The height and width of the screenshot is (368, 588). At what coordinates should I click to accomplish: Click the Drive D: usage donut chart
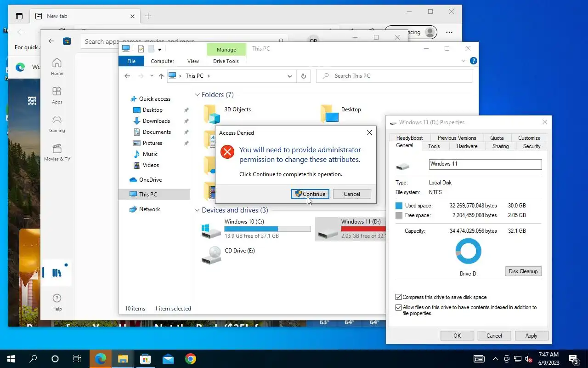469,251
